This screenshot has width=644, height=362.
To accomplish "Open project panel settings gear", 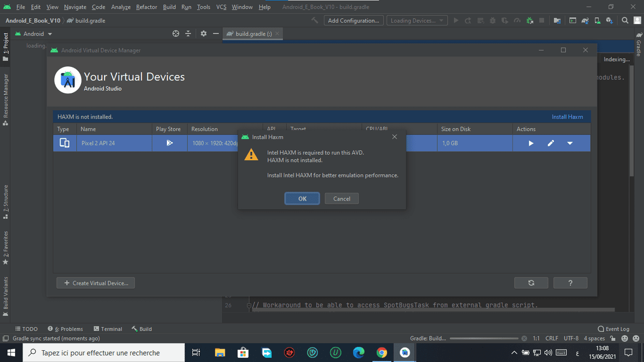I will click(203, 34).
